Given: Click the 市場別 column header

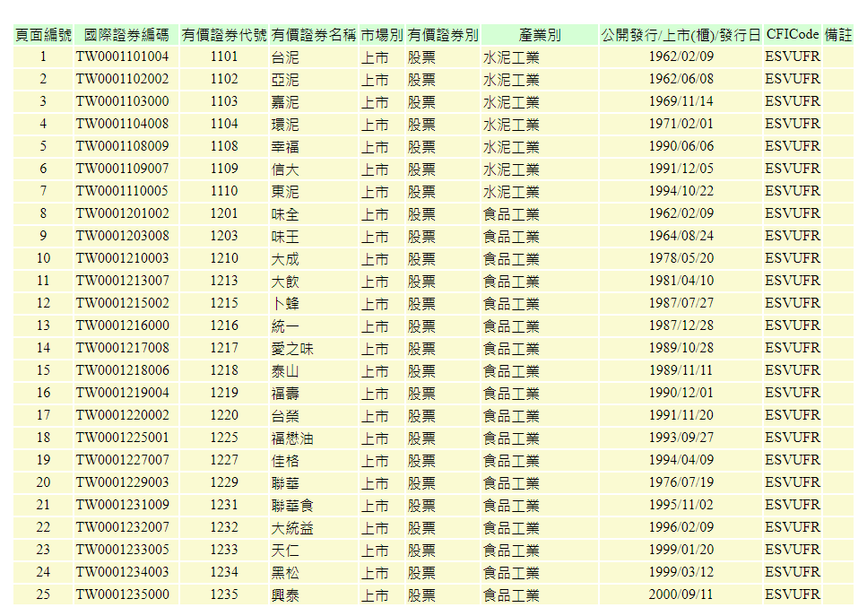Looking at the screenshot, I should coord(382,35).
